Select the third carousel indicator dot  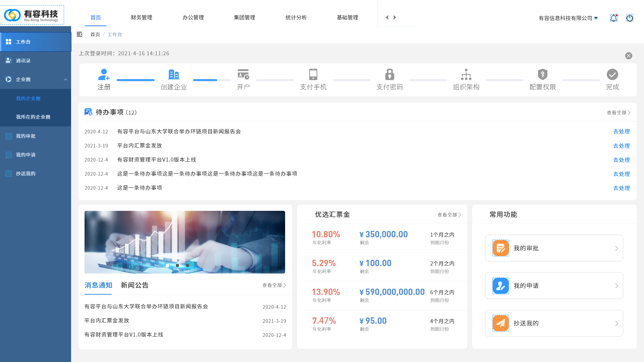point(187,265)
